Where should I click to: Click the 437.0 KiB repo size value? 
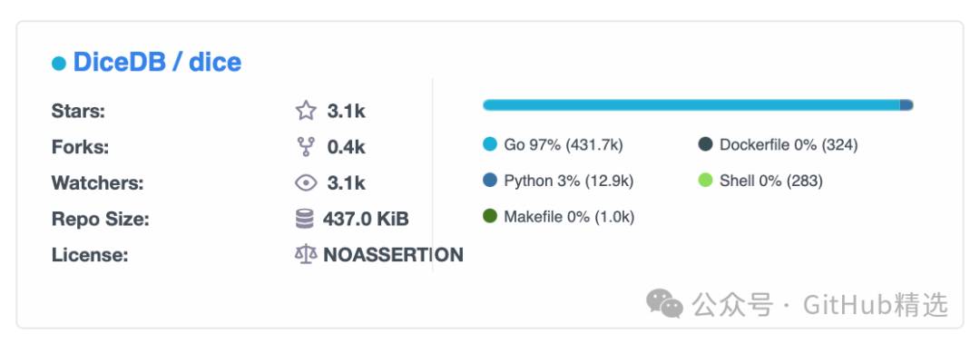click(366, 219)
